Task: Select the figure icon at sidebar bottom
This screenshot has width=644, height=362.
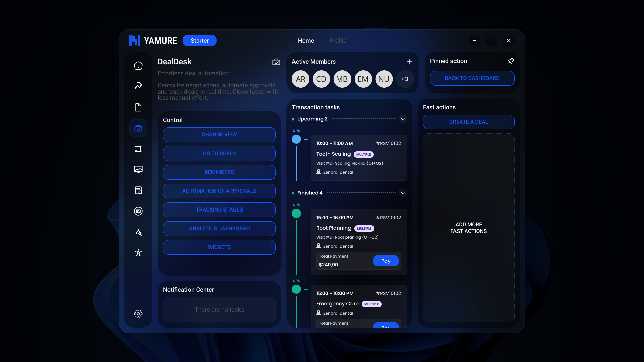Action: [x=138, y=253]
